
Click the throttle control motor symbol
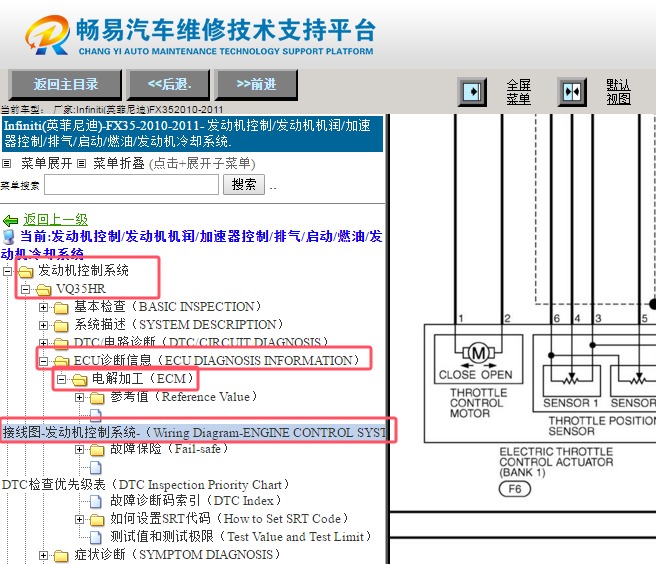[x=478, y=354]
